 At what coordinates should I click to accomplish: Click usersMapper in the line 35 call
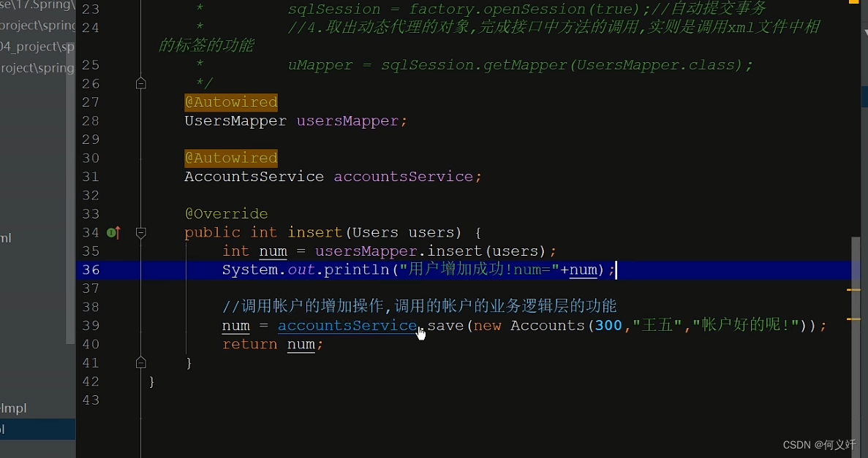(366, 252)
